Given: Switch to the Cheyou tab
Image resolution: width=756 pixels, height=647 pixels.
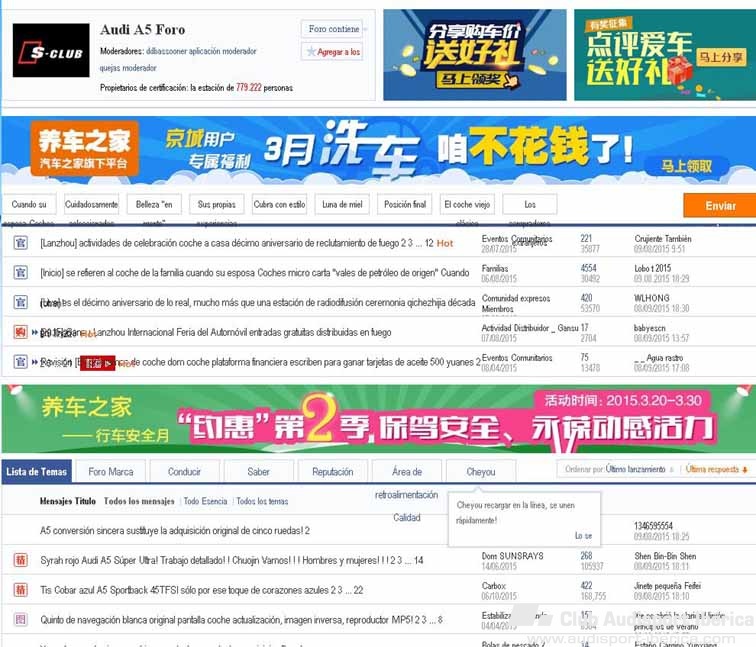Looking at the screenshot, I should [x=481, y=472].
